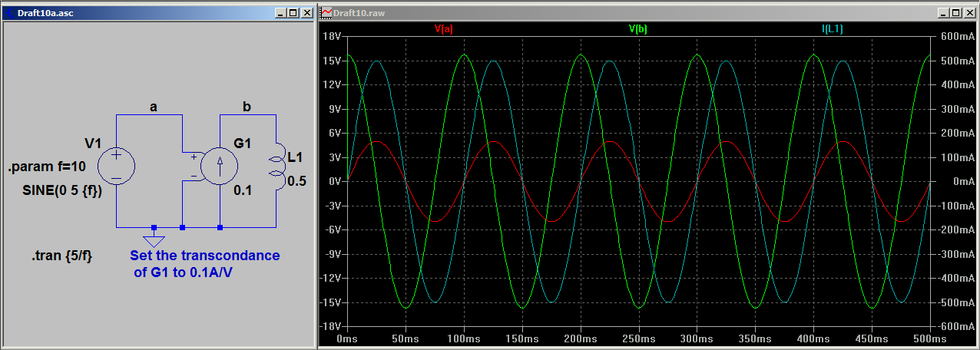
Task: Click the 18V left axis label
Action: click(x=333, y=37)
